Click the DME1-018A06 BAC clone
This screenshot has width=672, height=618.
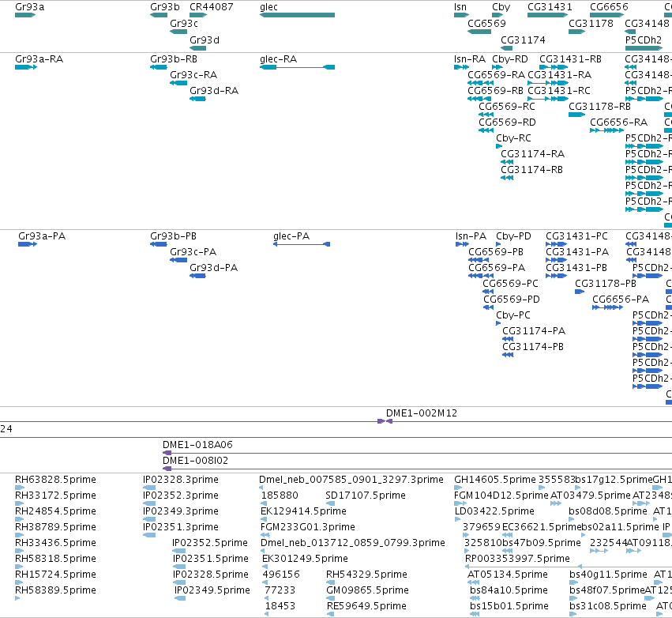[418, 453]
